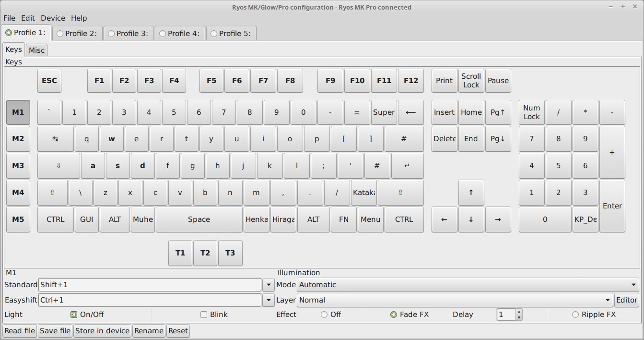Open the File menu
644x340 pixels.
[x=10, y=18]
